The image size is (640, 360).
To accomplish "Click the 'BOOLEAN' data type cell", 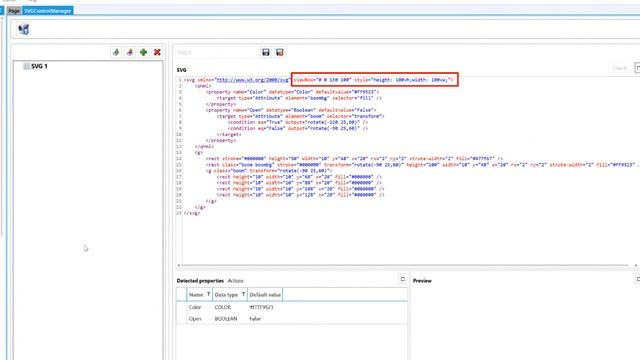I will pos(226,318).
